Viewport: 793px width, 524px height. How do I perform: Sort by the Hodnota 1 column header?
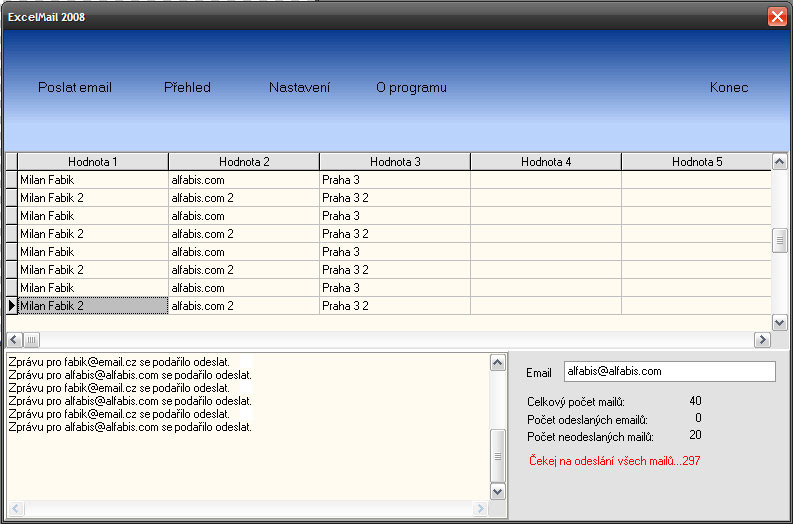93,162
